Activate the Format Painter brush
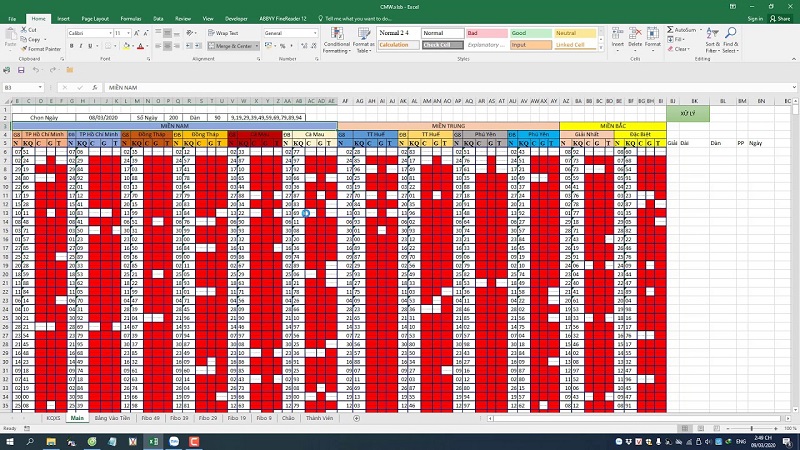The height and width of the screenshot is (450, 800). [x=41, y=49]
